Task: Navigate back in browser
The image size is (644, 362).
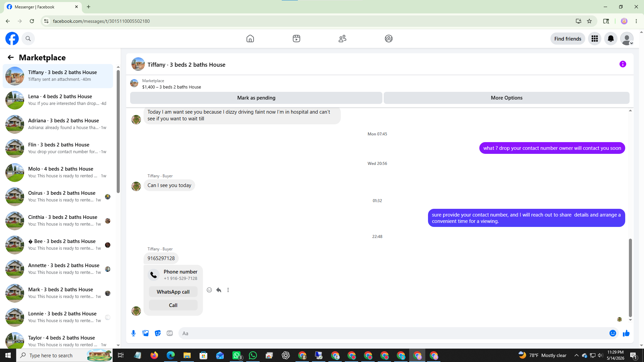Action: [x=8, y=21]
